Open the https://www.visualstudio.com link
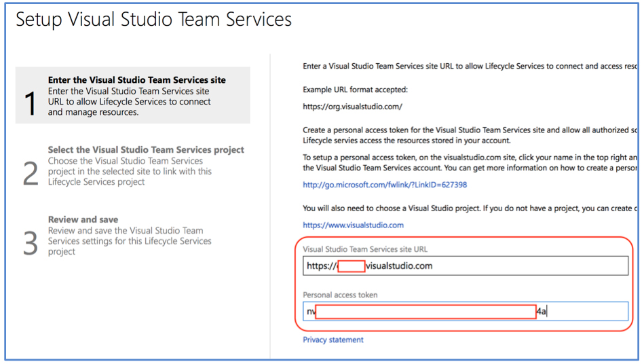Screen dimensions: 644x364 click(353, 225)
